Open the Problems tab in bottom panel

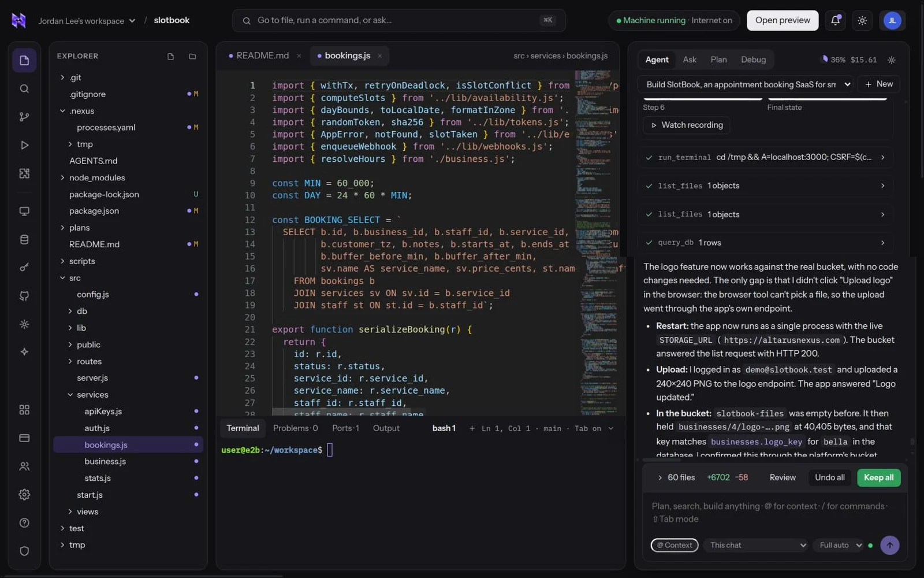295,428
